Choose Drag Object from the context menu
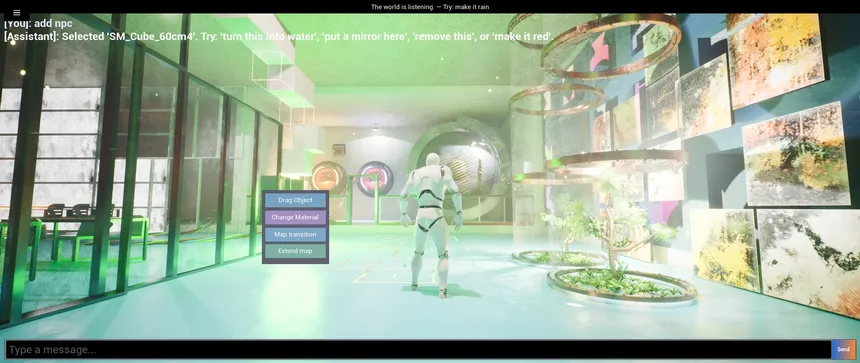The height and width of the screenshot is (363, 860). pyautogui.click(x=295, y=200)
